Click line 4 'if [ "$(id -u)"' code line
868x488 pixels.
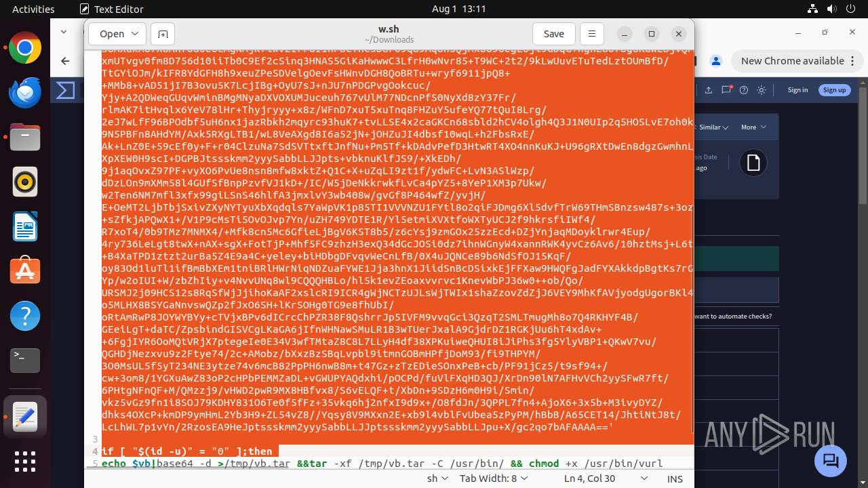(187, 451)
